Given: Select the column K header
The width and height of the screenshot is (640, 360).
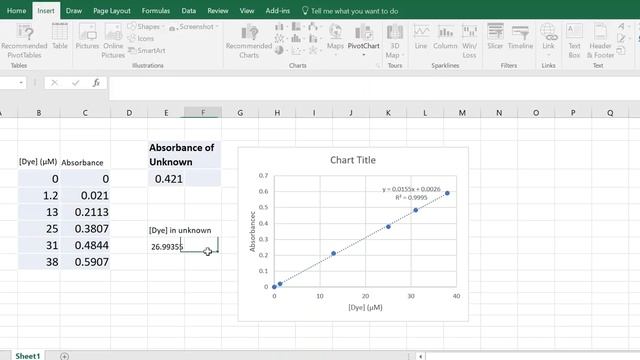Looking at the screenshot, I should pos(388,113).
